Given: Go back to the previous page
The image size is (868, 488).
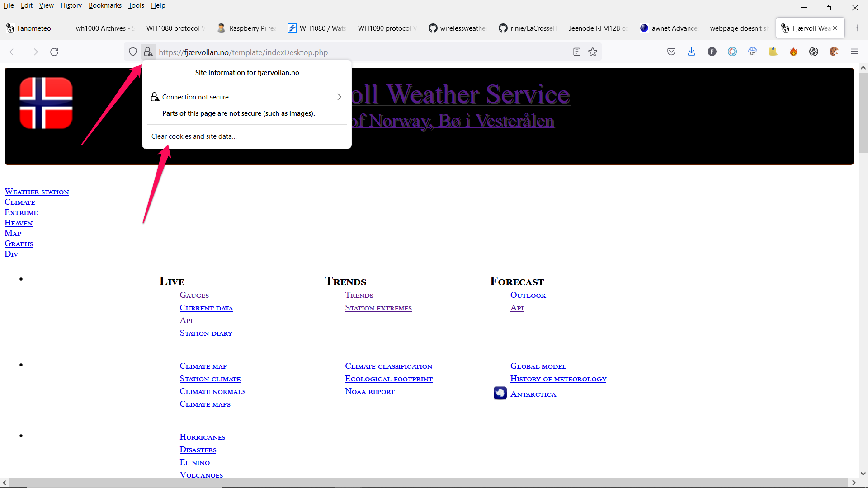Looking at the screenshot, I should pos(14,52).
